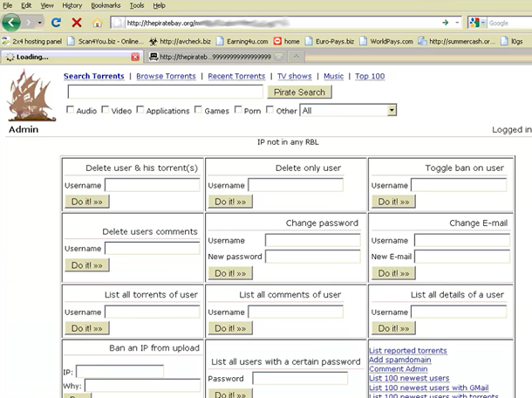Enable the Video checkbox
532x398 pixels.
106,110
